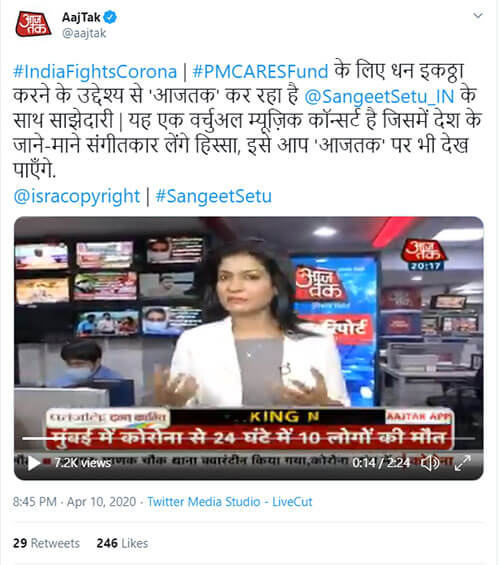Click the blue verified badge
Screen dimensions: 500x565
[110, 17]
